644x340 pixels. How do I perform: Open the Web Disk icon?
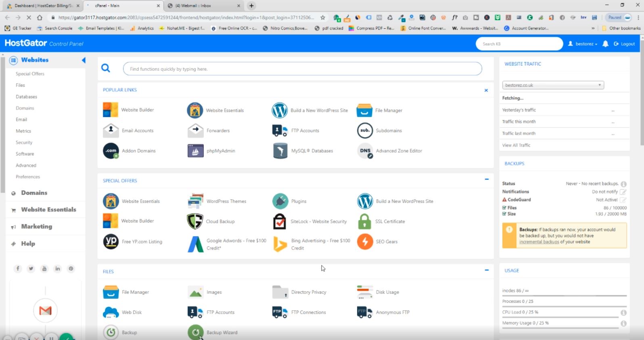[x=111, y=312]
